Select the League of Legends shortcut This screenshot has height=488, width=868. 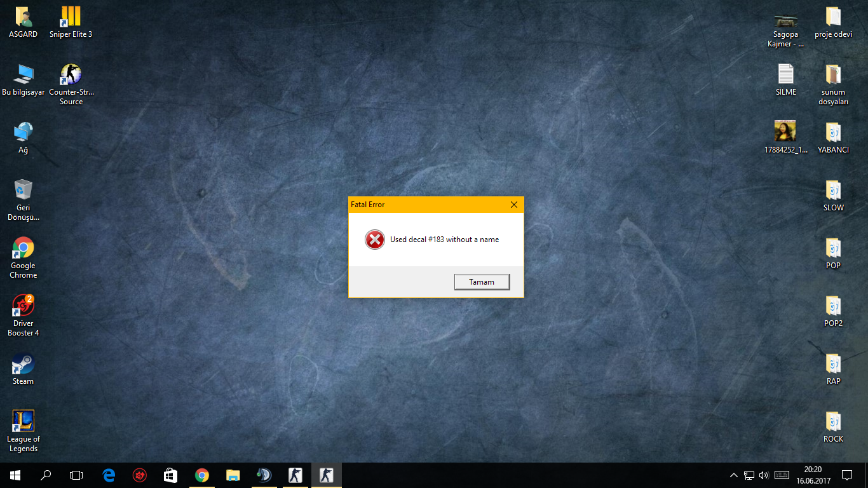pos(24,431)
